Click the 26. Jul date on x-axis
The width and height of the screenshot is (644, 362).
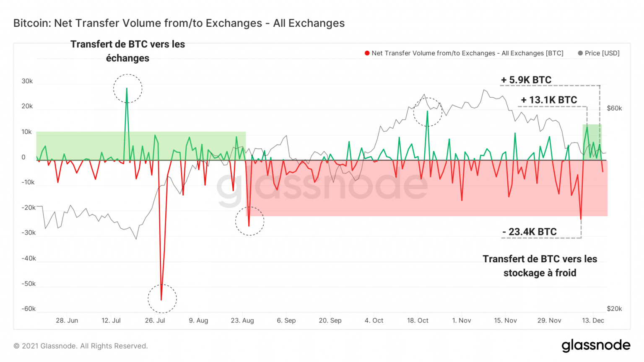155,321
